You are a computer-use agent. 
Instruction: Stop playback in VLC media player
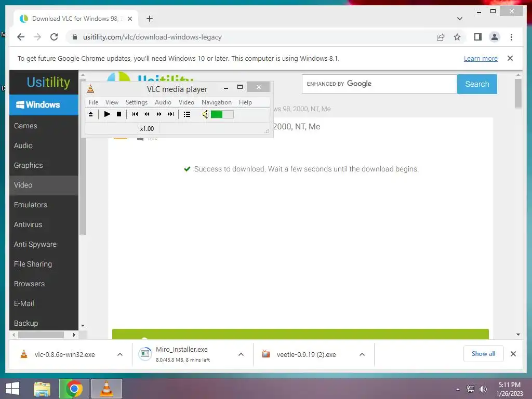[x=119, y=114]
